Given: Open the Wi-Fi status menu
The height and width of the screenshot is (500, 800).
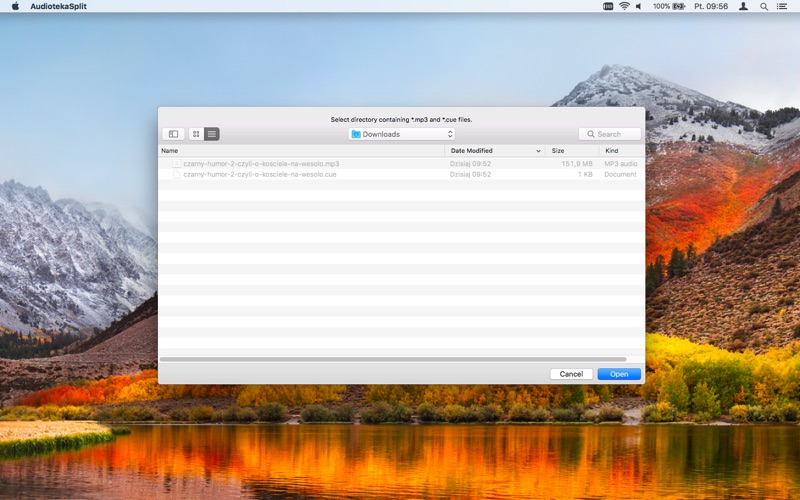Looking at the screenshot, I should pyautogui.click(x=624, y=6).
